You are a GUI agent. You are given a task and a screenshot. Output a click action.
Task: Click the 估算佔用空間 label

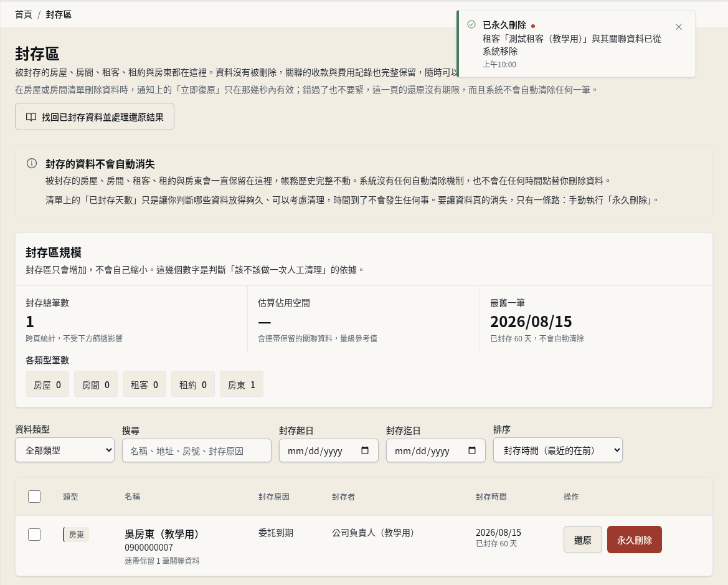(284, 303)
